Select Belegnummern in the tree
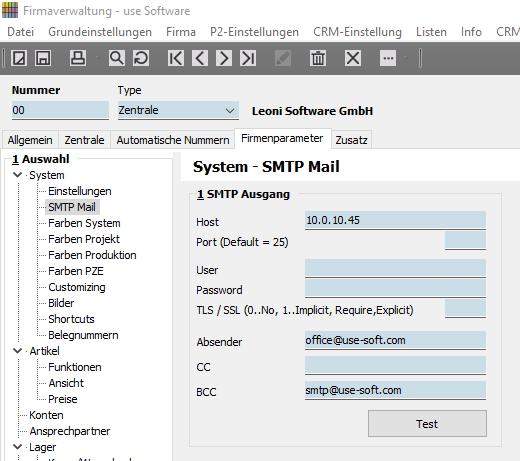 point(83,335)
